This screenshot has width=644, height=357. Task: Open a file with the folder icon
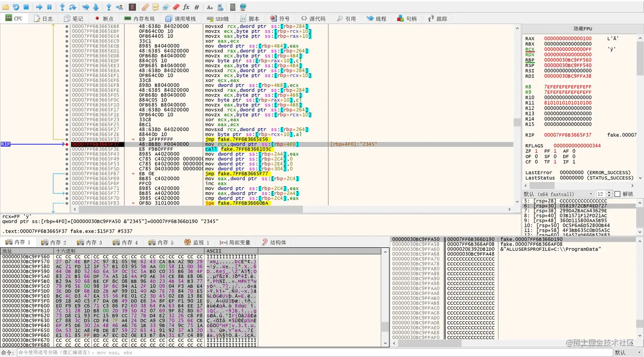pyautogui.click(x=6, y=7)
